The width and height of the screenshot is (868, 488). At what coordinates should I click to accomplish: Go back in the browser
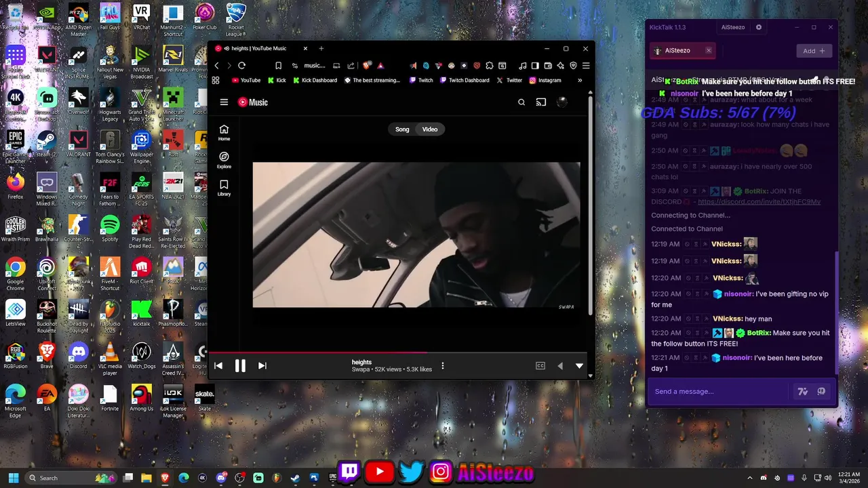[216, 66]
